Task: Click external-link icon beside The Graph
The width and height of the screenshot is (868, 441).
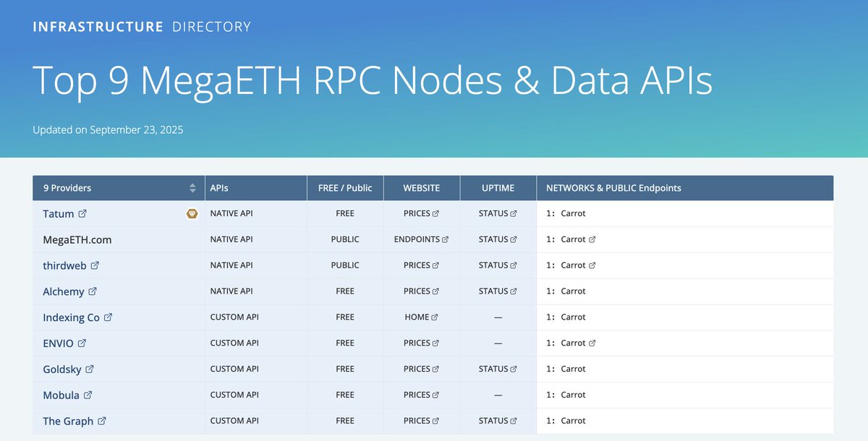Action: (102, 421)
